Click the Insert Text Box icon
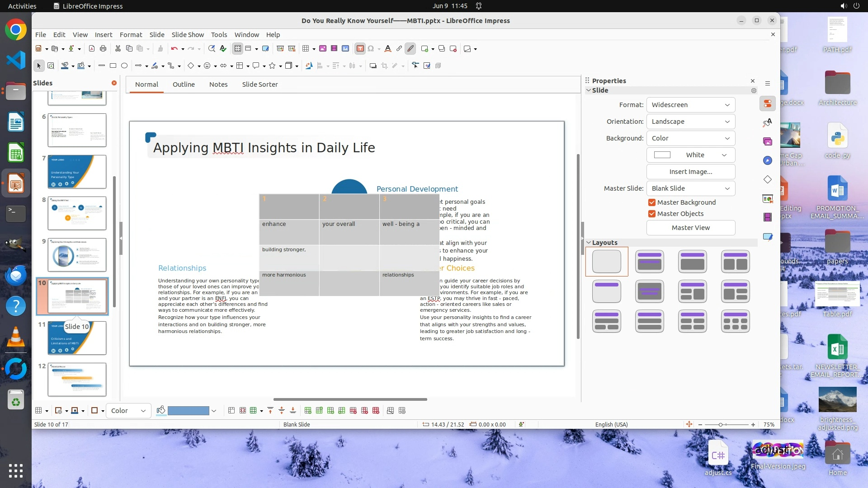The height and width of the screenshot is (488, 868). [360, 49]
